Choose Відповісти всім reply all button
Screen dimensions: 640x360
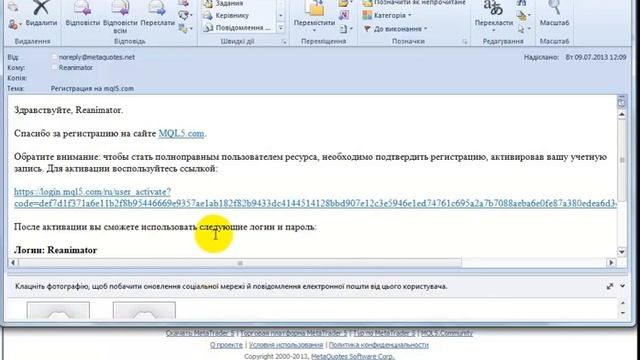pyautogui.click(x=120, y=17)
